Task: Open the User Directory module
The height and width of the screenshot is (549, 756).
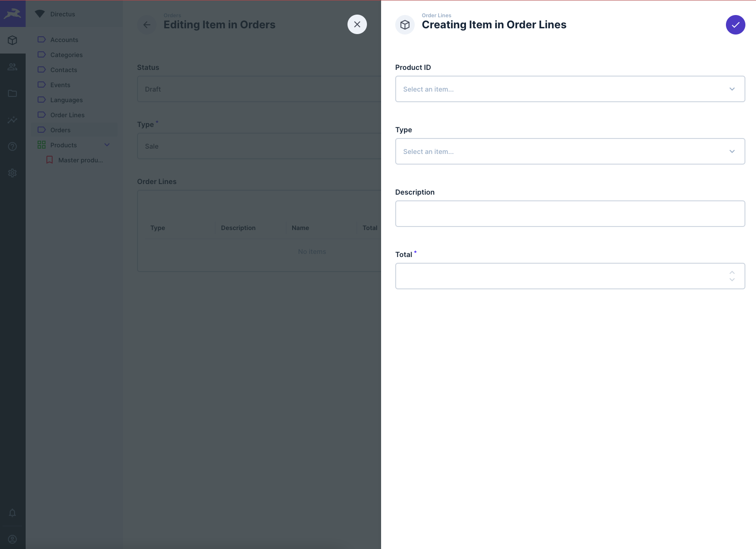Action: pos(13,67)
